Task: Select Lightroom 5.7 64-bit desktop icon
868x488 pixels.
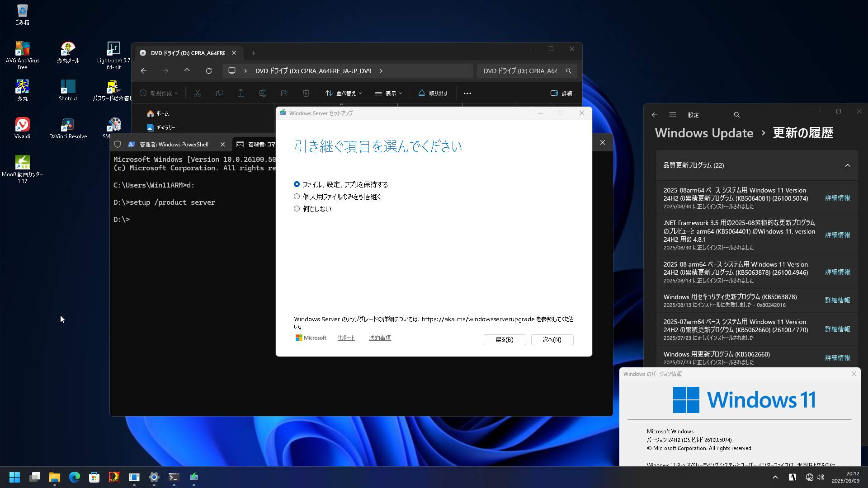Action: pyautogui.click(x=113, y=56)
